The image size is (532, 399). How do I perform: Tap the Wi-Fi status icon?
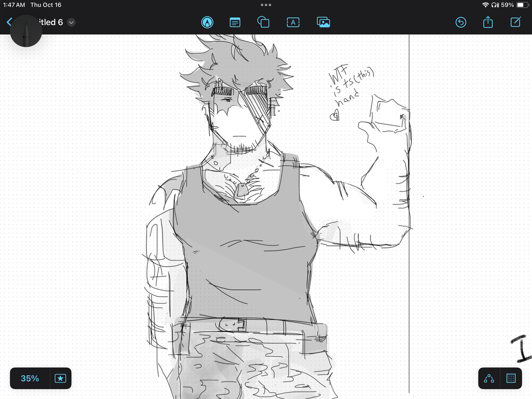pyautogui.click(x=486, y=5)
